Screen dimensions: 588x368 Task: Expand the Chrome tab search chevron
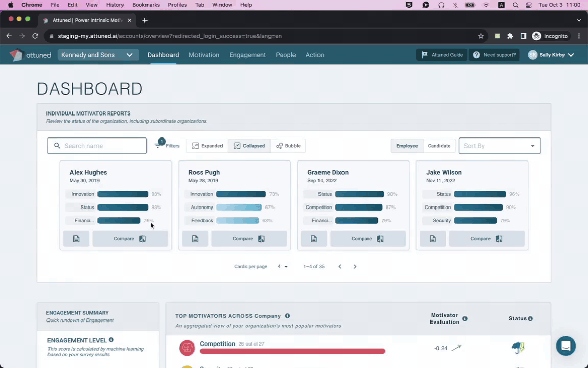[579, 20]
